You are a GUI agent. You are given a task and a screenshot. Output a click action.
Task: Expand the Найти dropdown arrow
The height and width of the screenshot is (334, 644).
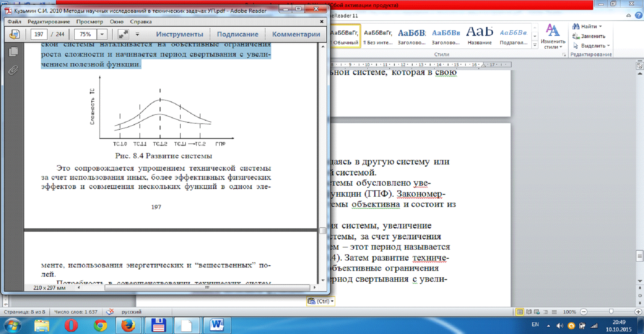pos(600,27)
